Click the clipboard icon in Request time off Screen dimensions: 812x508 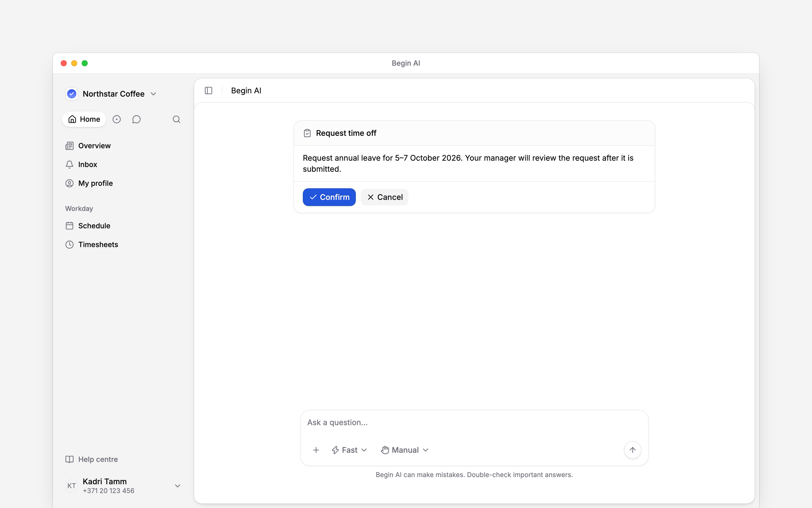coord(307,133)
